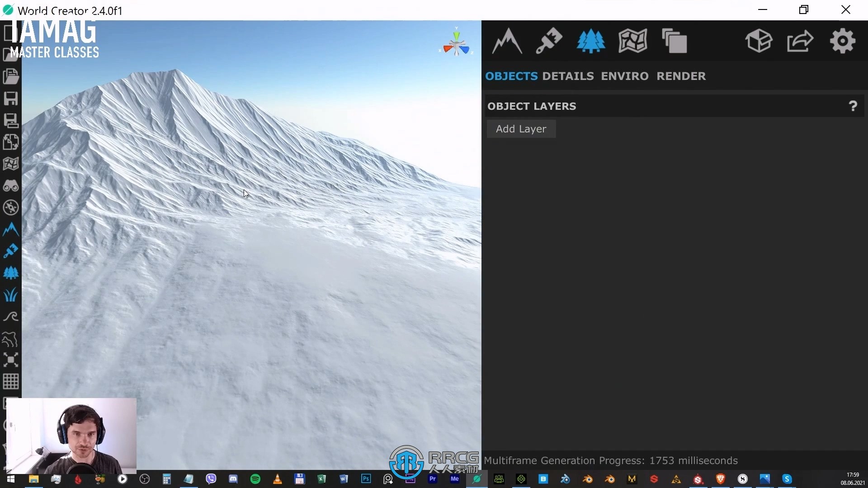Viewport: 868px width, 488px height.
Task: Click the blue mountain terrain icon in left sidebar
Action: [11, 230]
